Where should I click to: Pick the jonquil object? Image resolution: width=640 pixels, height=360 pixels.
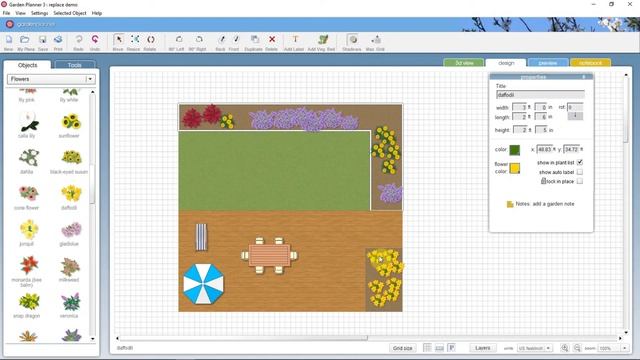pos(29,229)
